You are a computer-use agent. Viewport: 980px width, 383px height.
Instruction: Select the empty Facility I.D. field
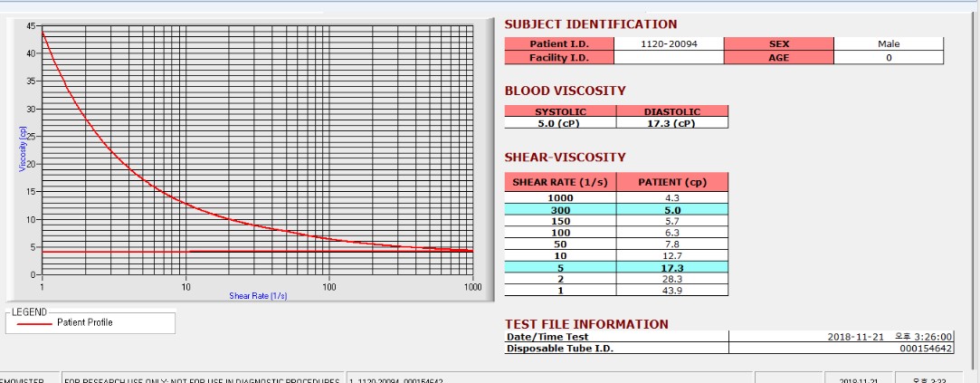tap(669, 58)
